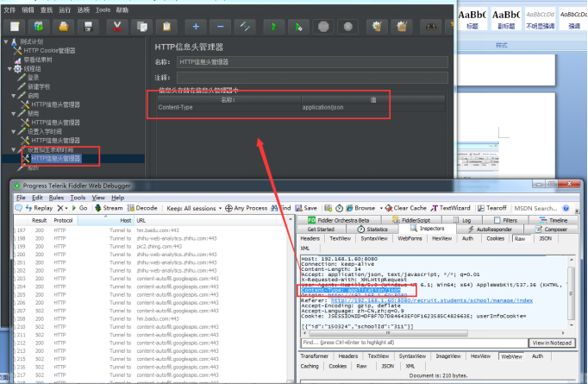The width and height of the screenshot is (588, 384).
Task: Open the request Headers inspector tab
Action: (x=310, y=238)
